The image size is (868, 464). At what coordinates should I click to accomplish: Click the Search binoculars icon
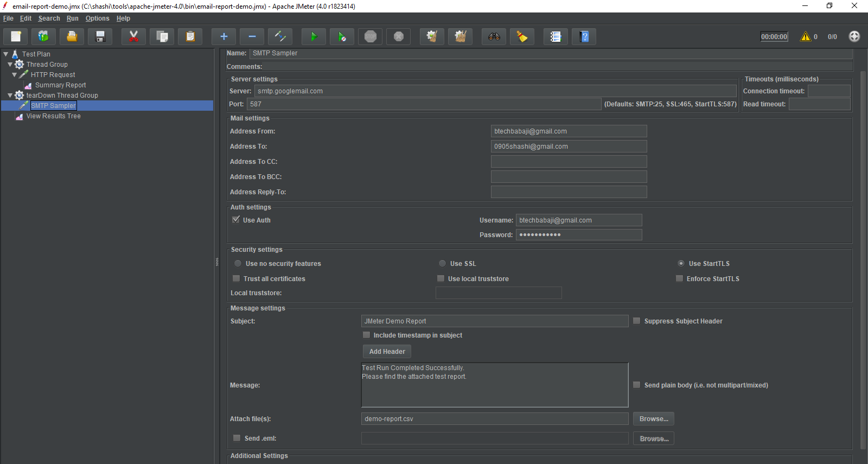click(494, 37)
